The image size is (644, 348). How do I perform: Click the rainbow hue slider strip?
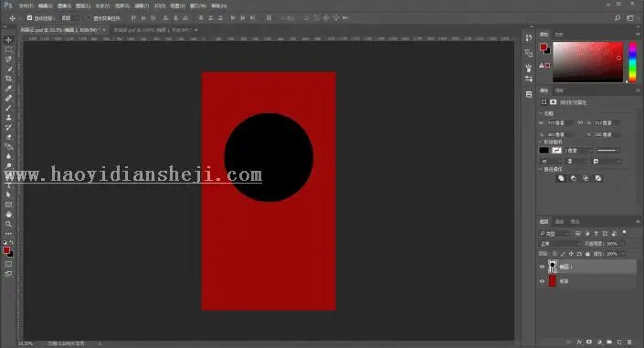point(632,61)
